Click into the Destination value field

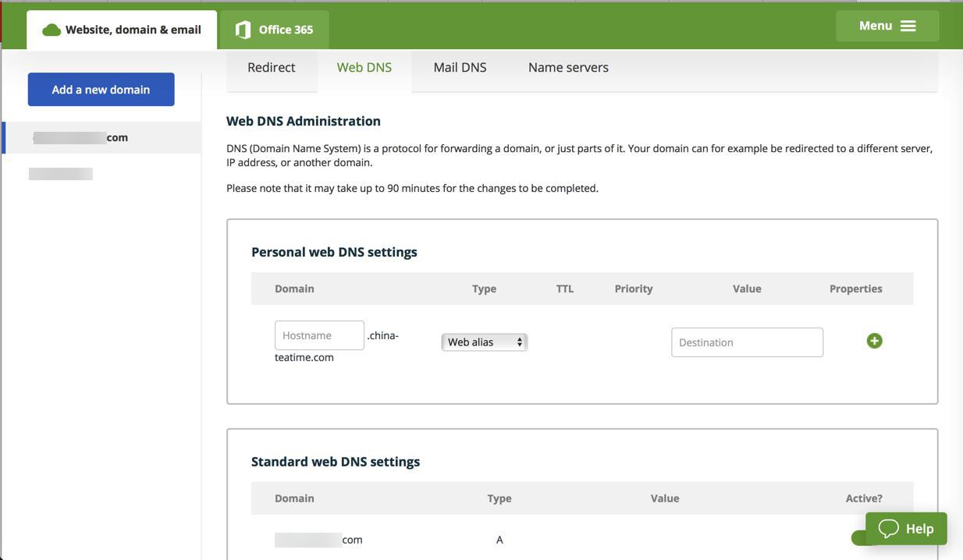tap(747, 342)
